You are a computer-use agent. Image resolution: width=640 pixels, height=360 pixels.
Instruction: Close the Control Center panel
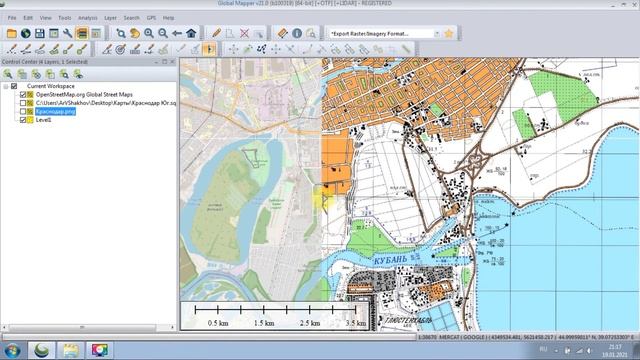pos(172,62)
